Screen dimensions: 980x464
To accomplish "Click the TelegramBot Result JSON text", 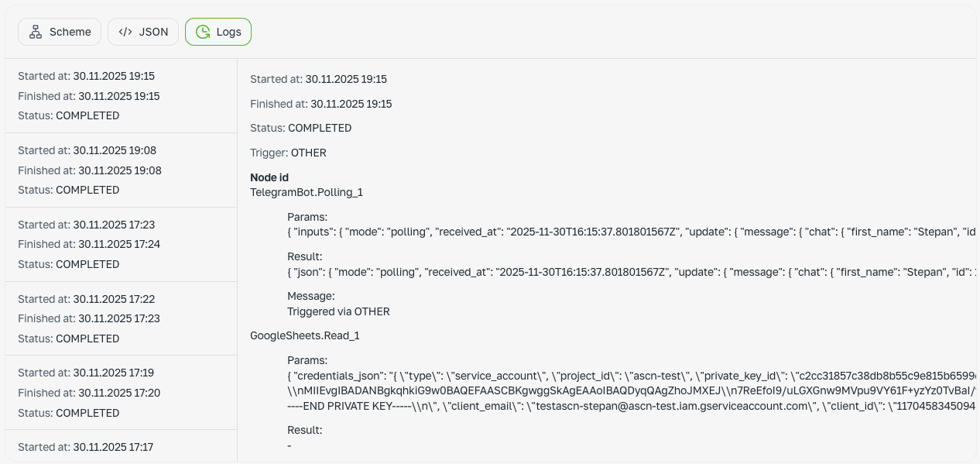I will click(x=632, y=272).
